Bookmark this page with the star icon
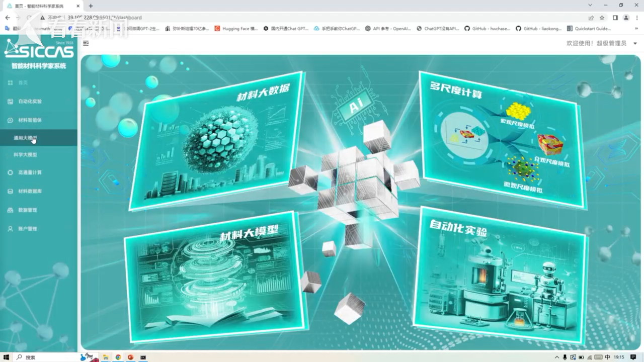 602,18
